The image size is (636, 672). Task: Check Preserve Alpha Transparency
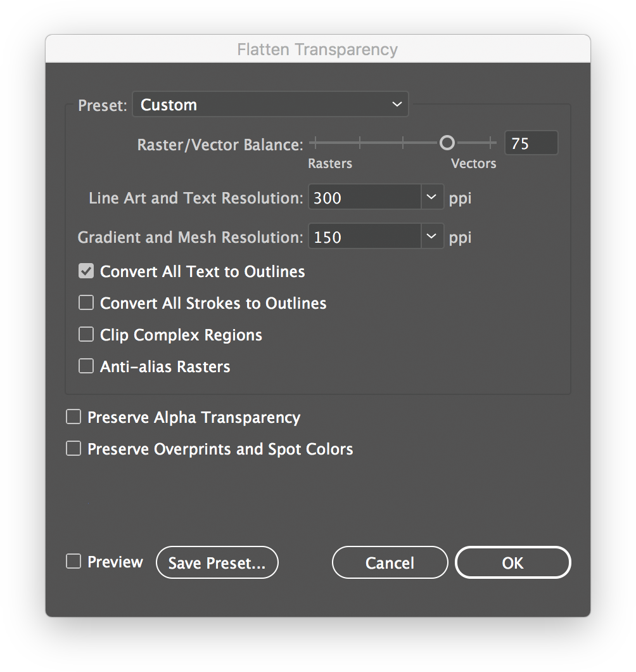coord(73,417)
